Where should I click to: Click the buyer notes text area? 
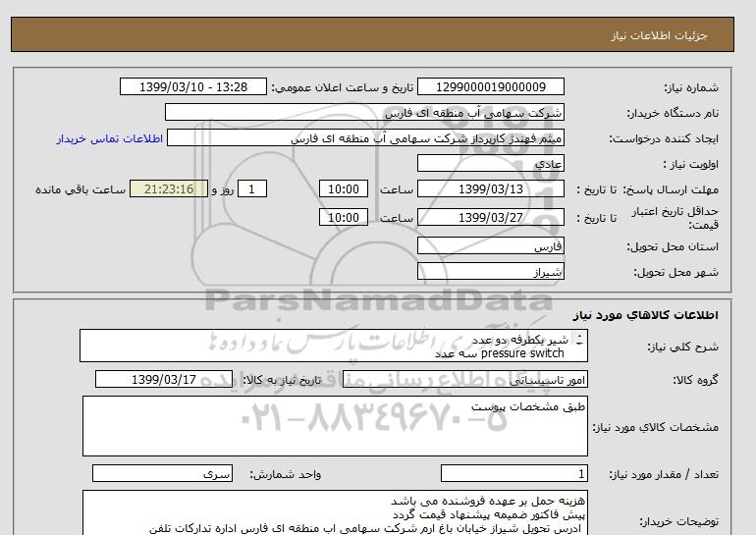pos(335,512)
